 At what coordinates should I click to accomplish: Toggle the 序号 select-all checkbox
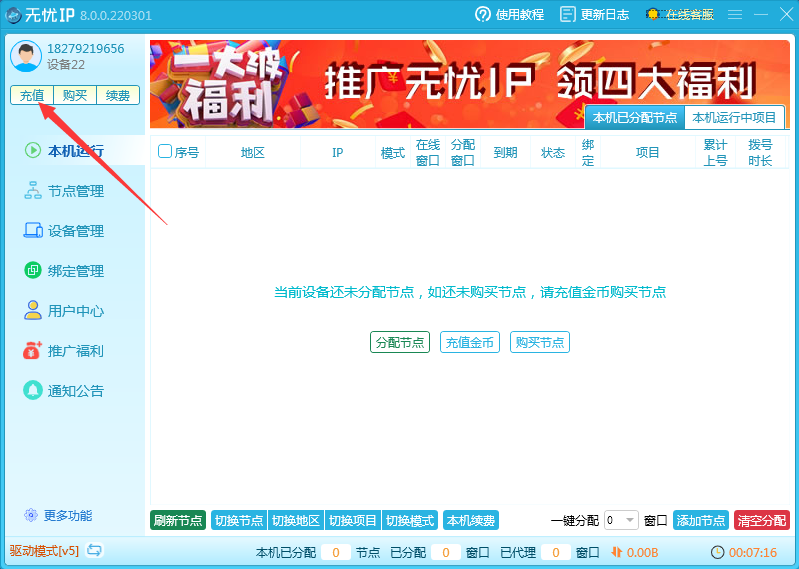click(165, 151)
